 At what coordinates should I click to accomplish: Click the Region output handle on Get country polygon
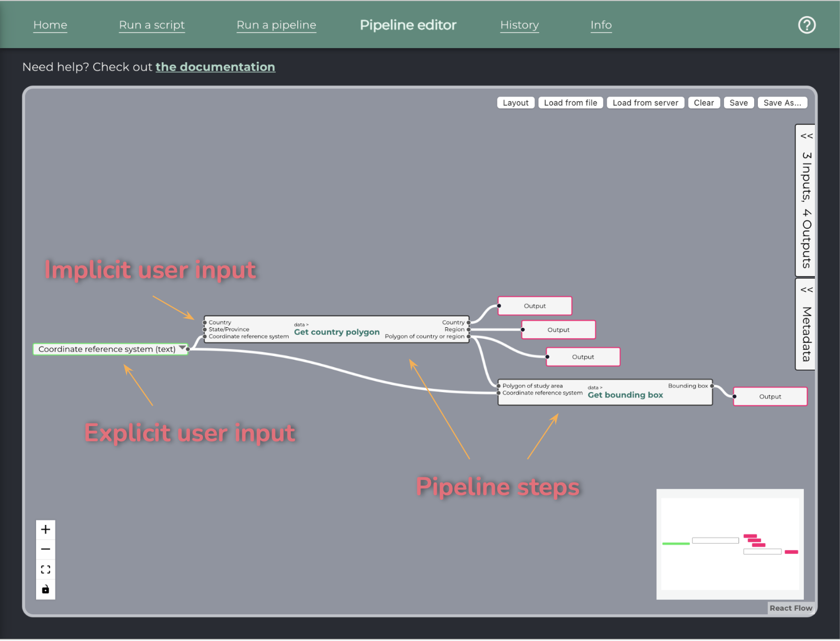(469, 329)
